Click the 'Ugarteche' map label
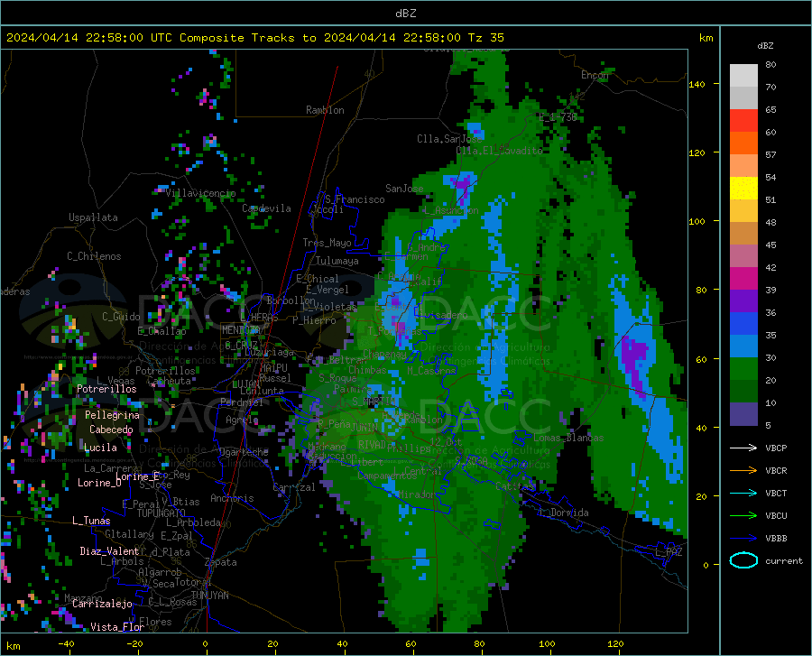812x656 pixels. click(244, 452)
